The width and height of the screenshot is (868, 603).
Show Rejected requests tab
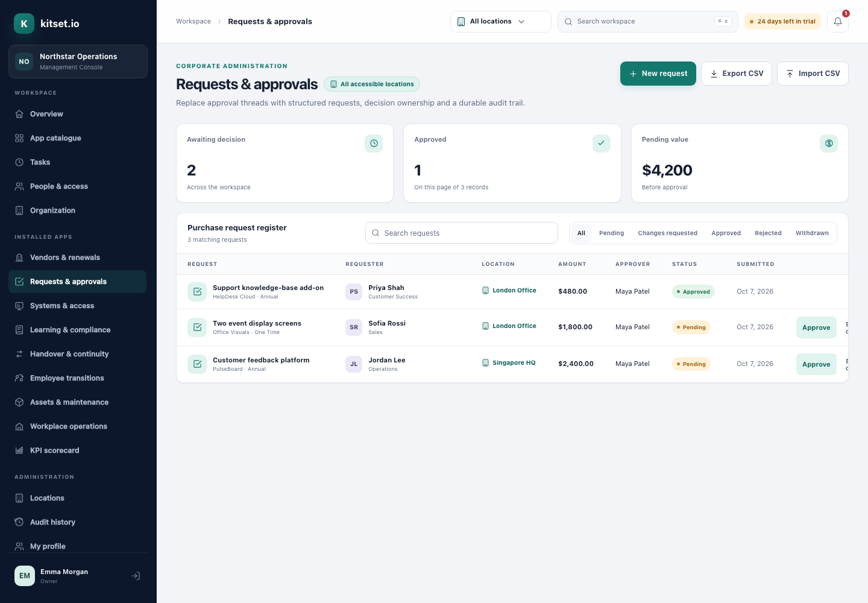768,233
